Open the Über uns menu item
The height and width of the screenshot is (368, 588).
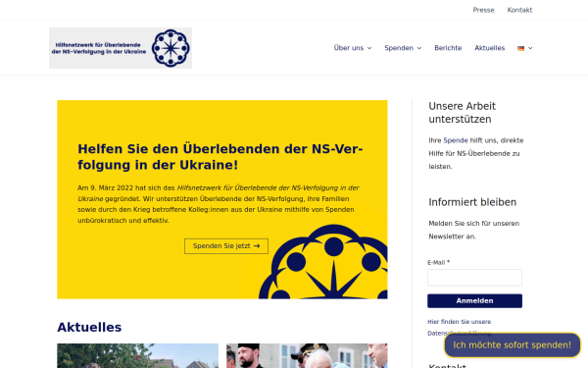(349, 48)
